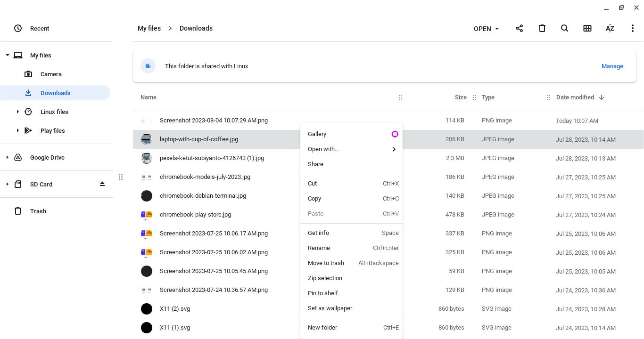Open the OPEN dropdown arrow
This screenshot has width=644, height=339.
tap(496, 29)
